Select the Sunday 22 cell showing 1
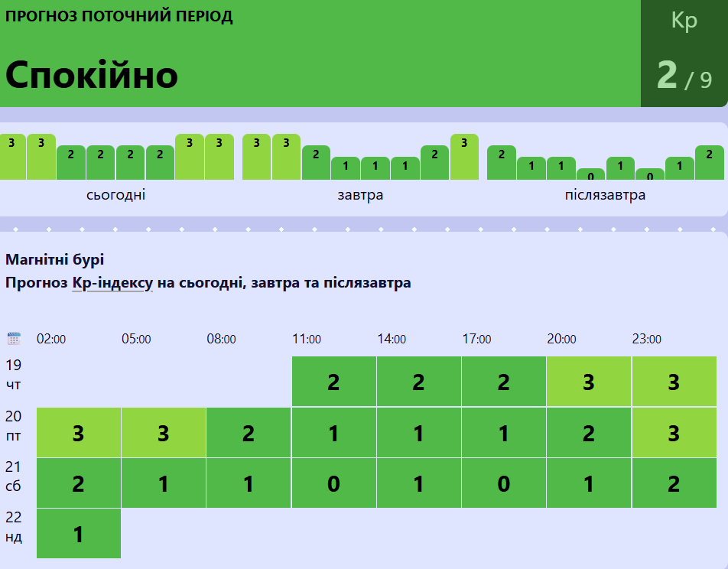The width and height of the screenshot is (728, 569). click(79, 534)
